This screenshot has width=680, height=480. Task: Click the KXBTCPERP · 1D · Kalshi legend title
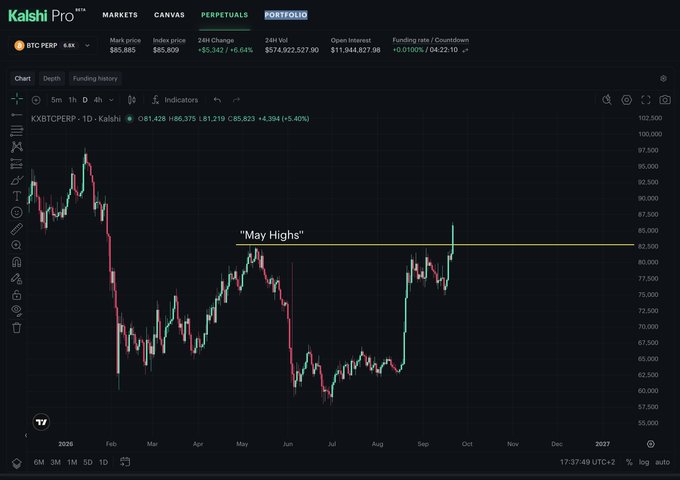pyautogui.click(x=76, y=119)
